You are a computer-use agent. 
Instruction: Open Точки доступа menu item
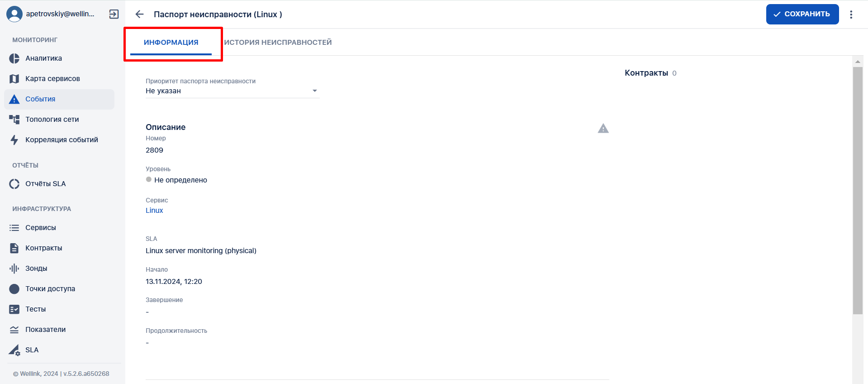coord(59,289)
